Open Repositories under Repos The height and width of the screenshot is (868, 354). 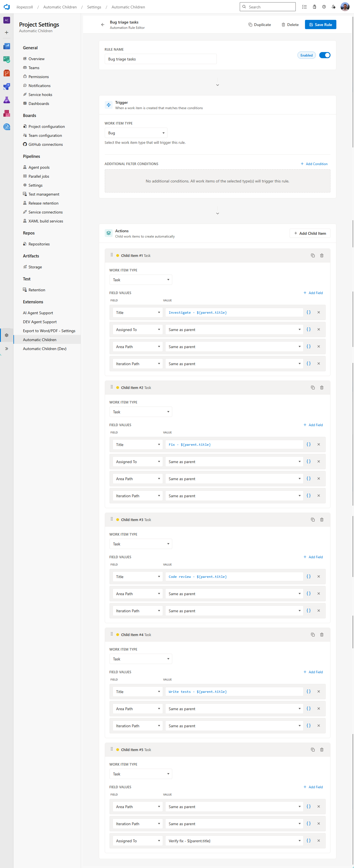tap(39, 244)
